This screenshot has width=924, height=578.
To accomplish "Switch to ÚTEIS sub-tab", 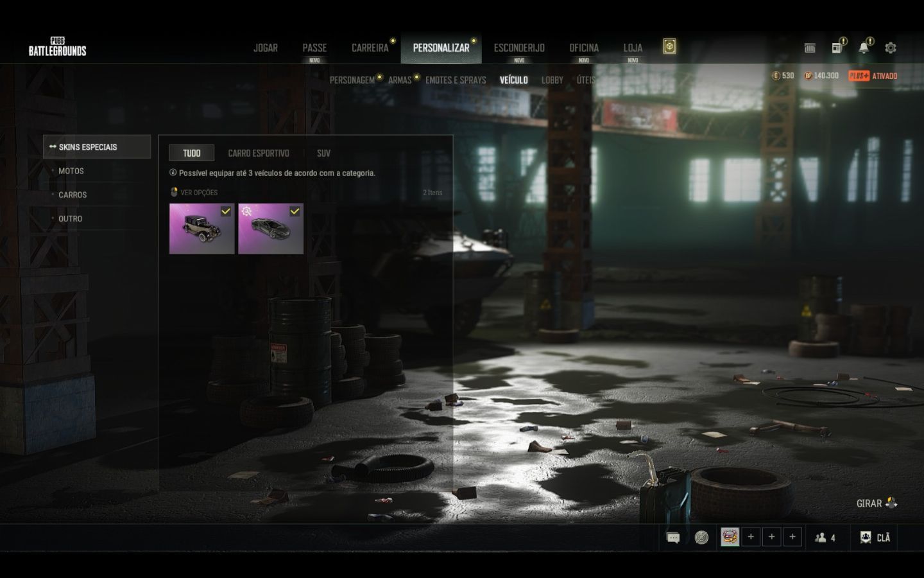I will tap(586, 80).
